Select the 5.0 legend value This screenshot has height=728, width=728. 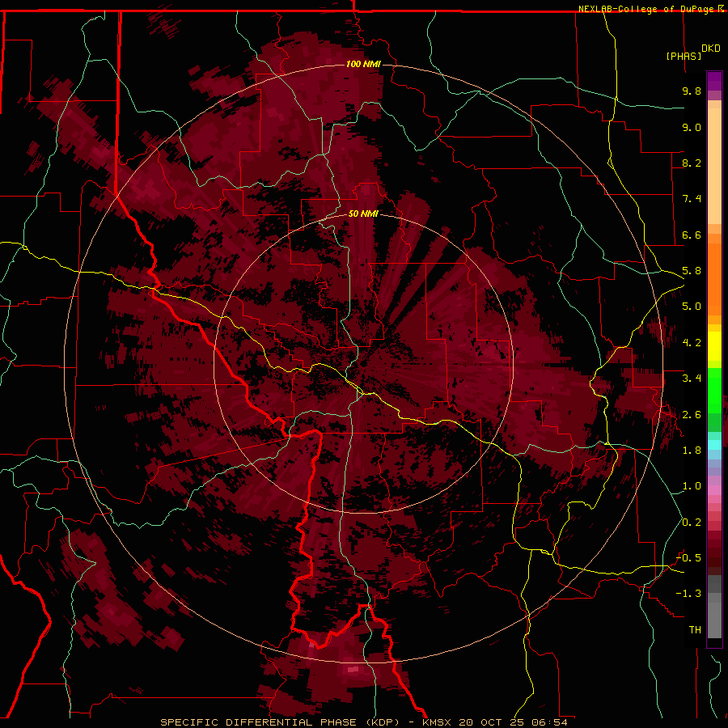tap(692, 307)
